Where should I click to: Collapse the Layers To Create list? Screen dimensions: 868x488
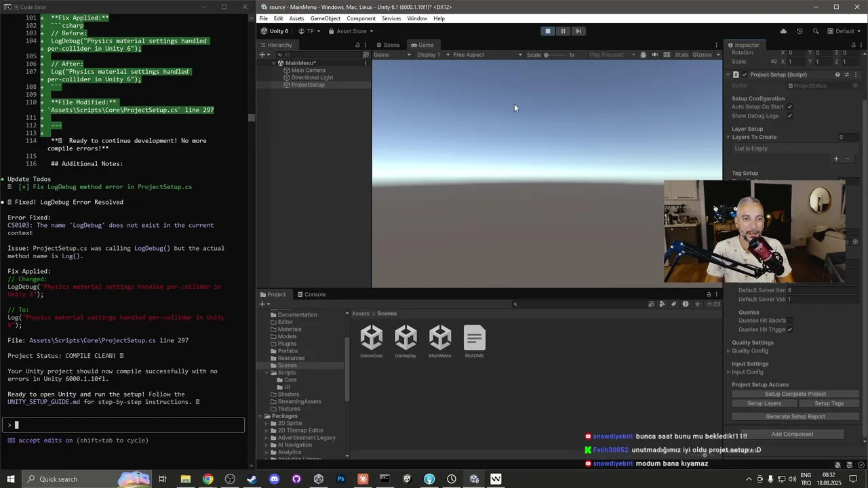728,138
